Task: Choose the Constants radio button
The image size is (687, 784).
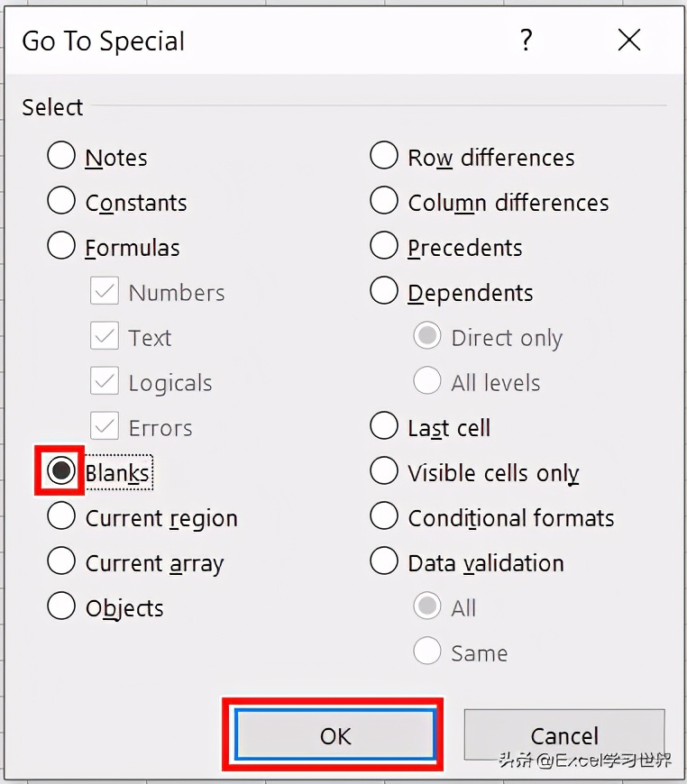Action: coord(61,201)
